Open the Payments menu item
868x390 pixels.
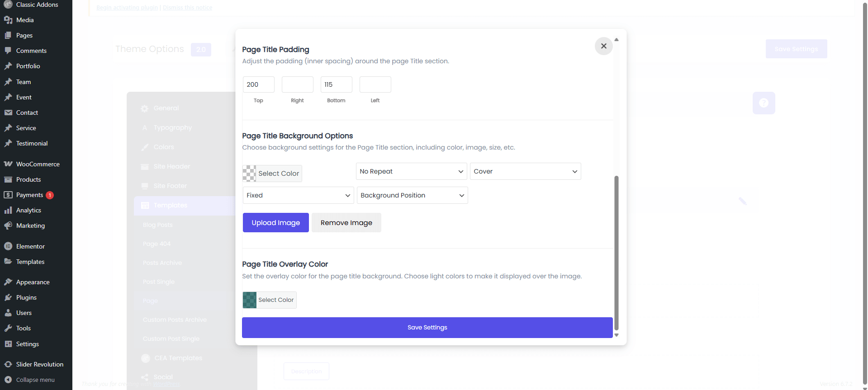pyautogui.click(x=30, y=195)
